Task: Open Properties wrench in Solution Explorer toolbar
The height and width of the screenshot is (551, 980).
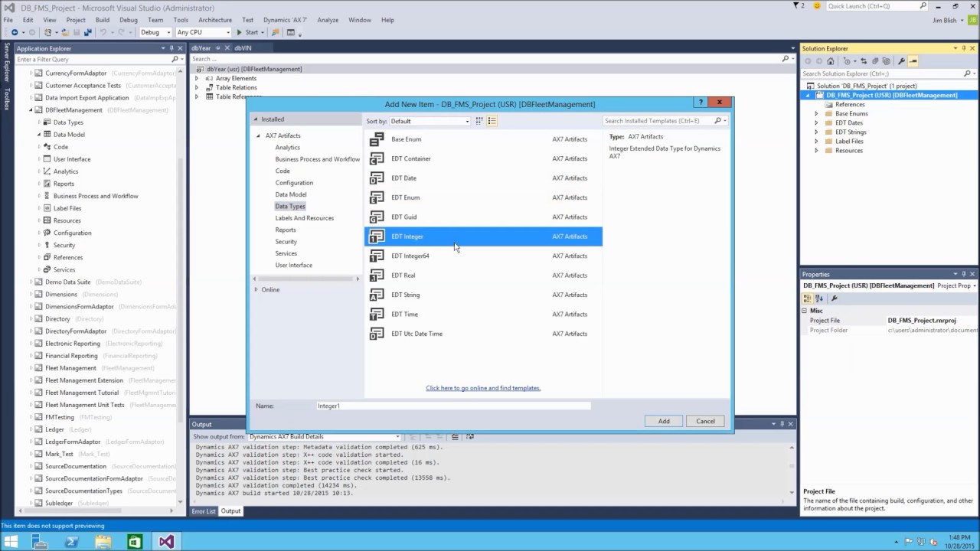Action: (x=901, y=61)
